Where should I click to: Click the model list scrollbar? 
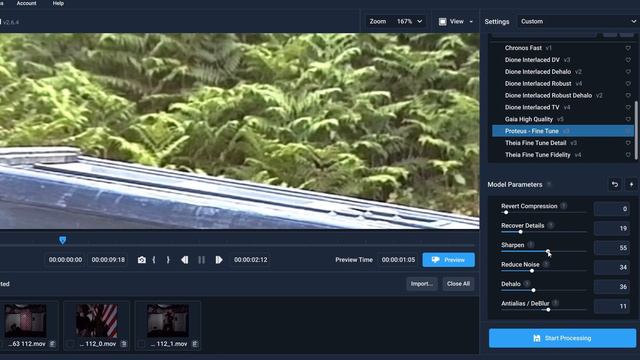pos(636,130)
